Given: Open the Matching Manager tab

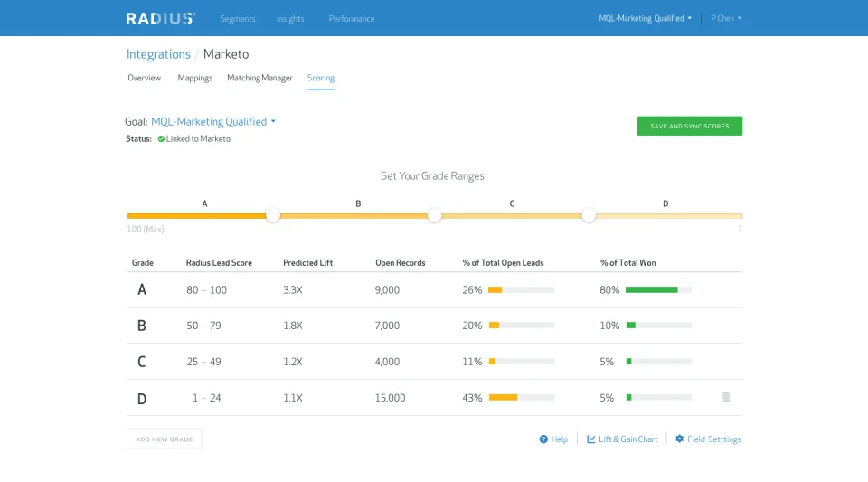Looking at the screenshot, I should pyautogui.click(x=259, y=78).
